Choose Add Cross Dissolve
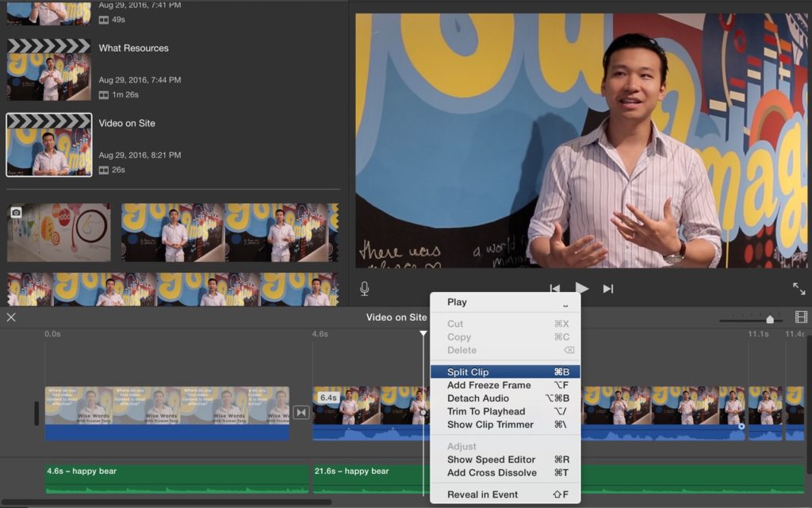This screenshot has width=812, height=508. point(505,473)
